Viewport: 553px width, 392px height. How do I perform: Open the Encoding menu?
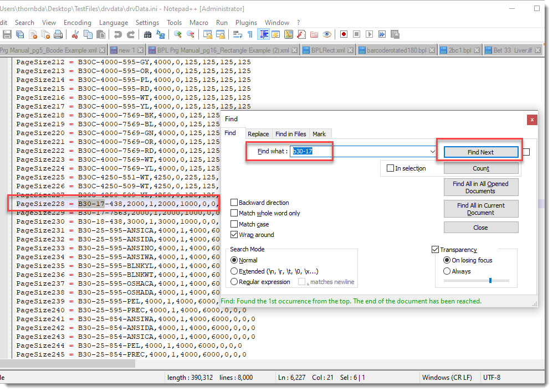tap(77, 23)
